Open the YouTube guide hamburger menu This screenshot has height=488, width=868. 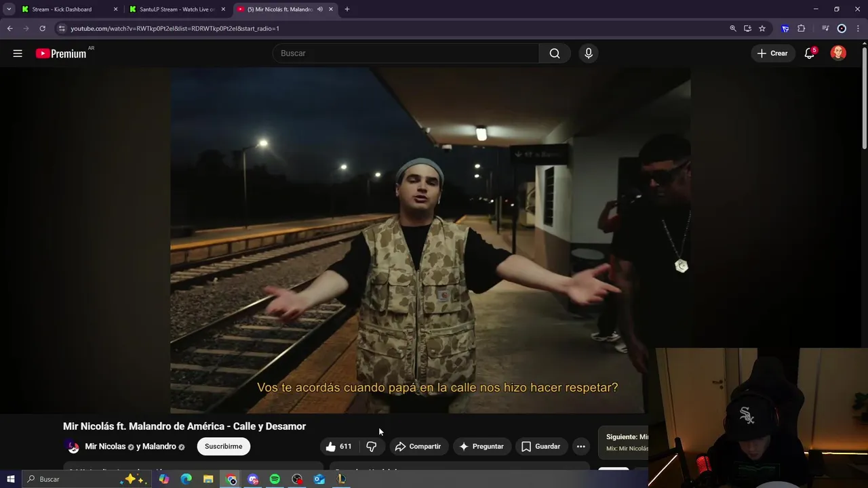click(18, 54)
